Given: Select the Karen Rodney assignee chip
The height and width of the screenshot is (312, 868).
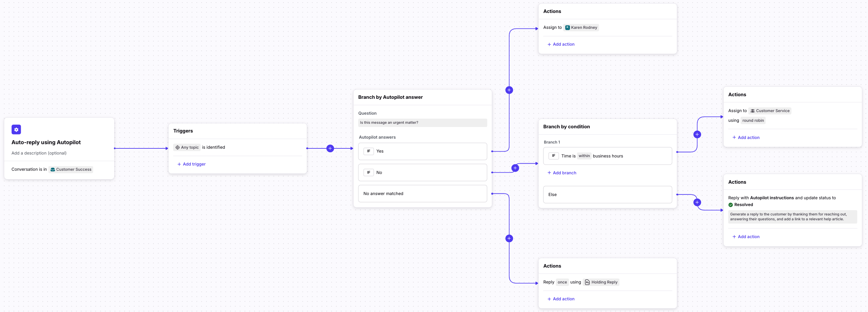Looking at the screenshot, I should coord(581,28).
